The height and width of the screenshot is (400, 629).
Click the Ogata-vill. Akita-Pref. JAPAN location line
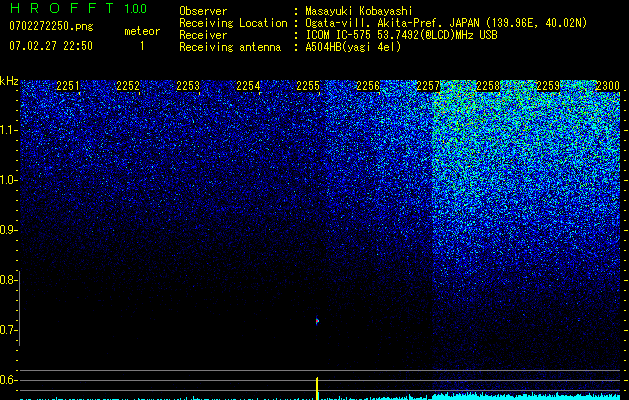click(446, 23)
